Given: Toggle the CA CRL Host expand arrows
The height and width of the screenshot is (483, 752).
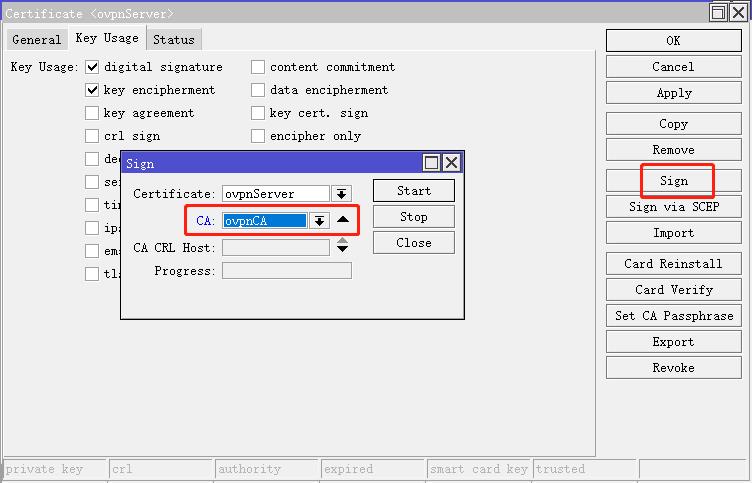Looking at the screenshot, I should coord(343,246).
